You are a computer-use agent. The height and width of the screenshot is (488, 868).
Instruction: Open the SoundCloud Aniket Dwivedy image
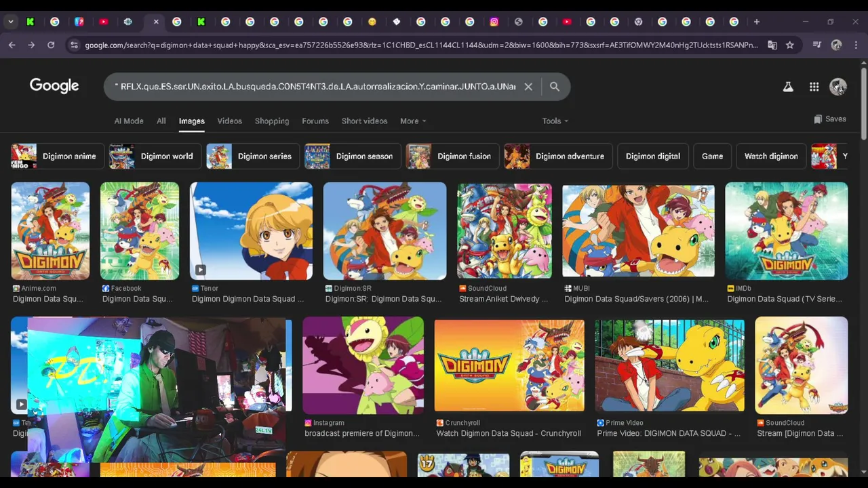tap(505, 231)
